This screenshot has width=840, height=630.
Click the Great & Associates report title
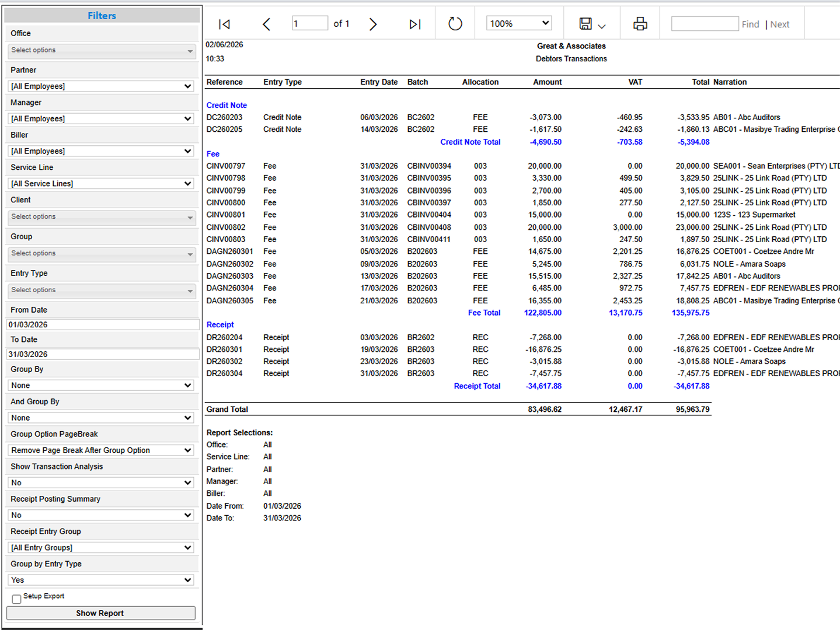pyautogui.click(x=571, y=46)
